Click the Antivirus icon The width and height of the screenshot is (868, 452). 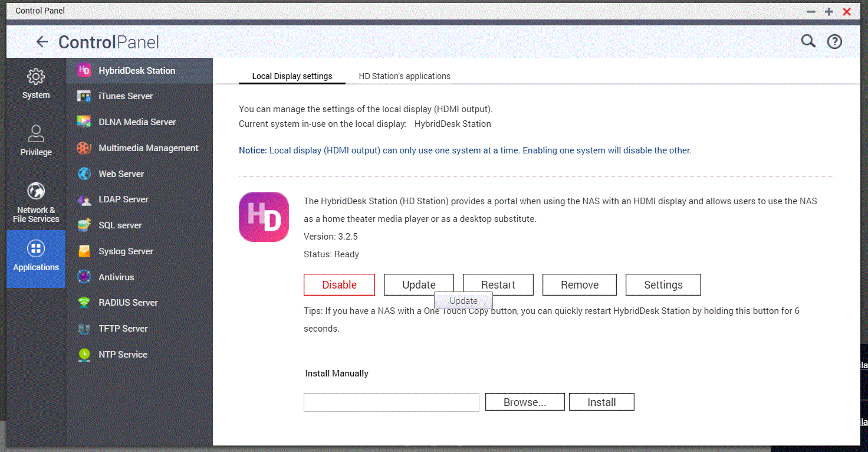[84, 277]
